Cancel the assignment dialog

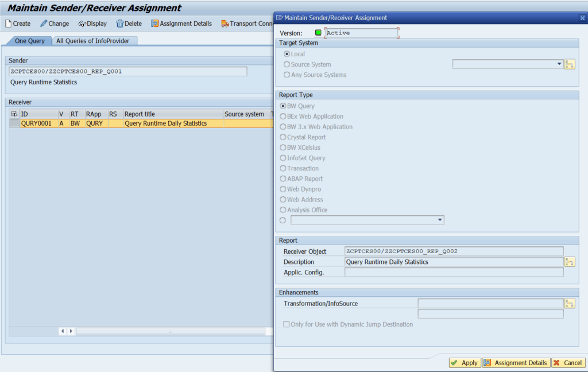567,363
